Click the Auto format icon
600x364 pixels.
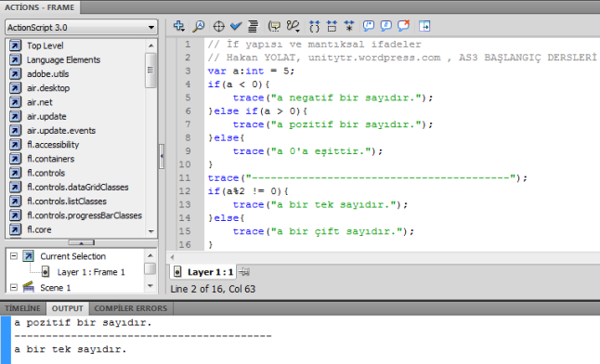click(x=253, y=26)
